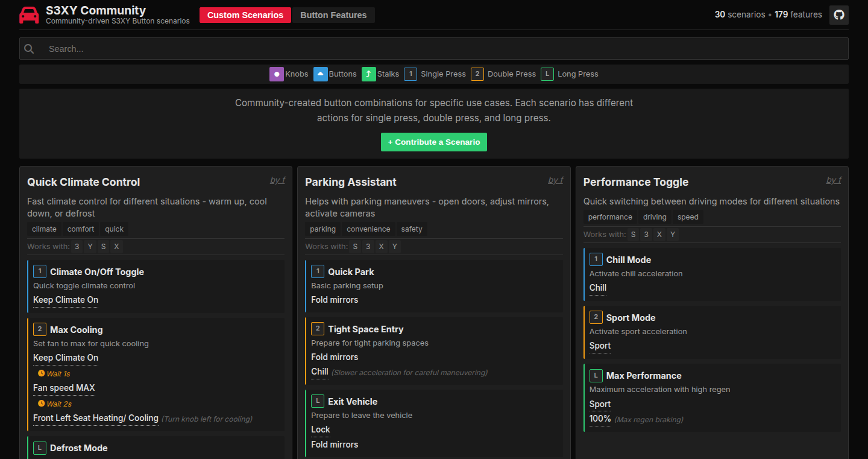Click the Performance Toggle heading
Image resolution: width=868 pixels, height=459 pixels.
[x=636, y=182]
